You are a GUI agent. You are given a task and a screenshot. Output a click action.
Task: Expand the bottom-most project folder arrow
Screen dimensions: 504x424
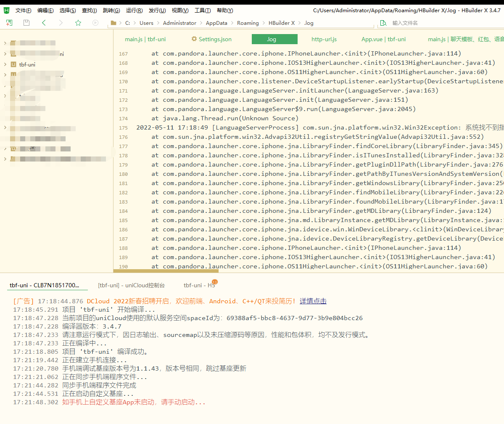point(5,159)
